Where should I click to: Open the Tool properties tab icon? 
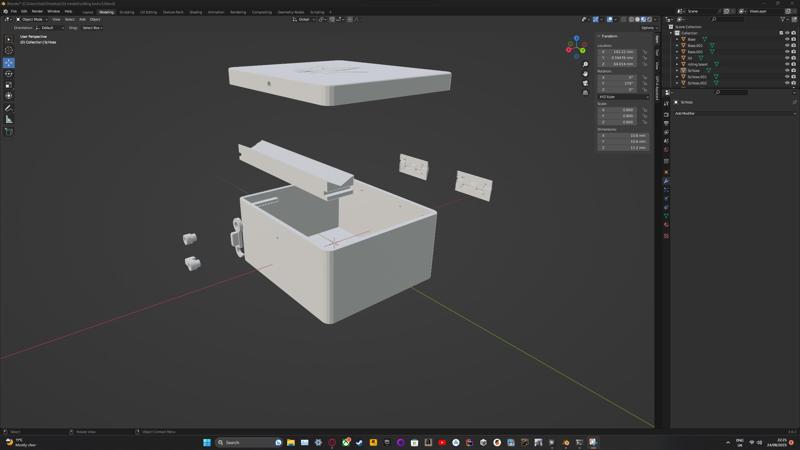pyautogui.click(x=666, y=103)
